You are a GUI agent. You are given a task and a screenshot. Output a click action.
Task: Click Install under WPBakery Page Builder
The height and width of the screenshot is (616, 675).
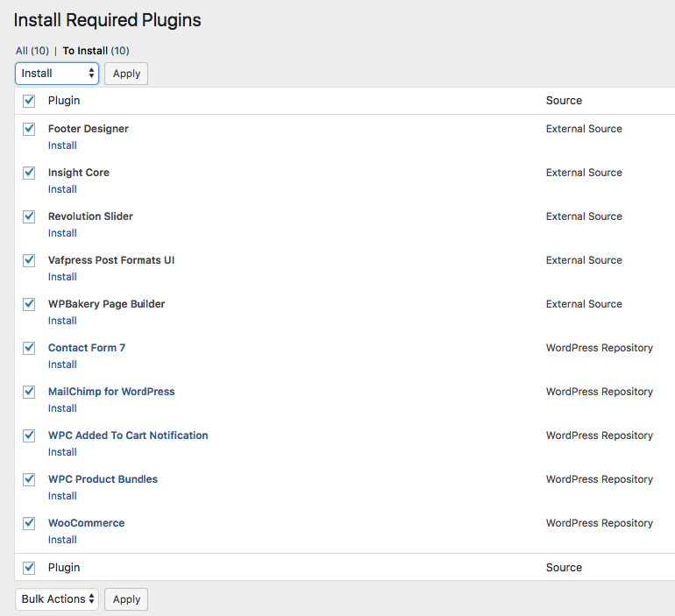pyautogui.click(x=62, y=321)
